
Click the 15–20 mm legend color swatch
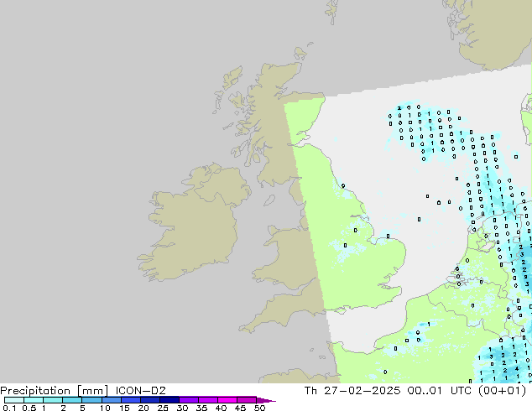[130, 400]
